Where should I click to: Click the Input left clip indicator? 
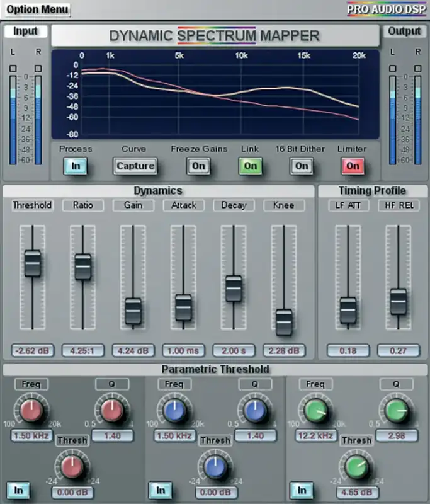[13, 69]
